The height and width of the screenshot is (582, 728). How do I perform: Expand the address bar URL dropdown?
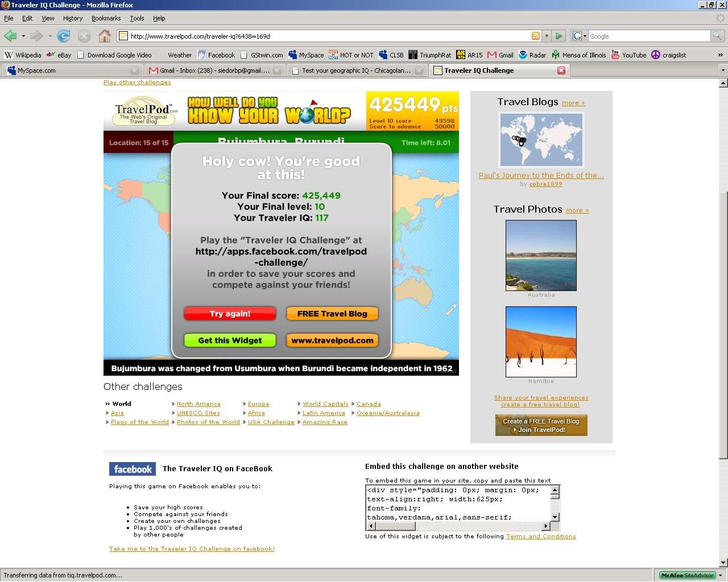[x=547, y=36]
